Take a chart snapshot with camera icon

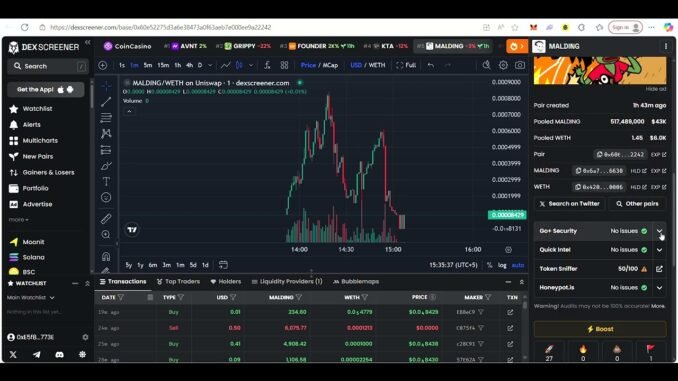(x=520, y=65)
